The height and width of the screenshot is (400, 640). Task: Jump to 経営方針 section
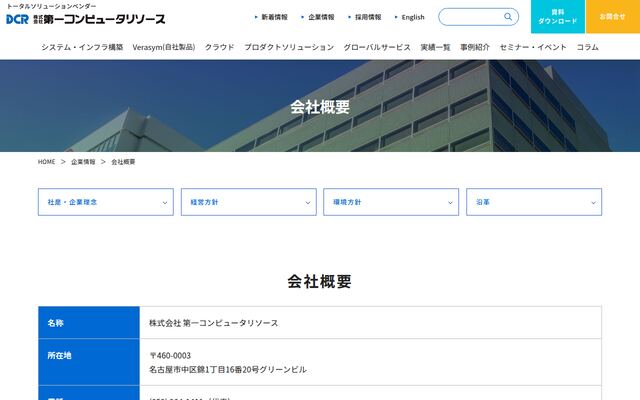(249, 202)
